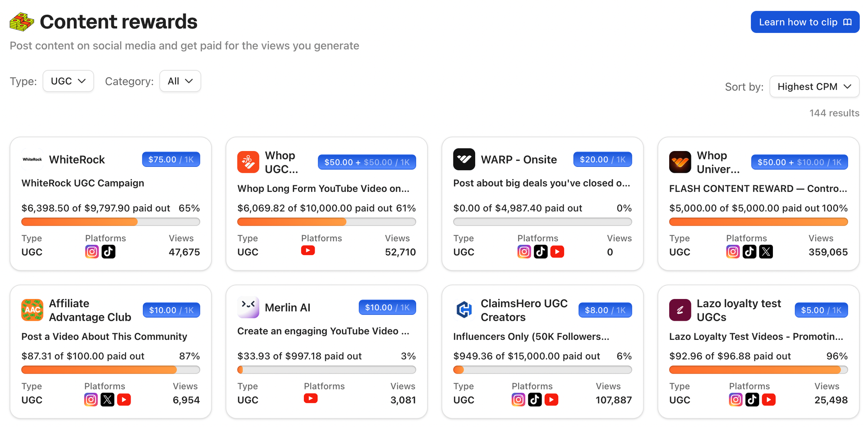The height and width of the screenshot is (427, 868).
Task: Click the money stack icon beside title
Action: click(22, 22)
